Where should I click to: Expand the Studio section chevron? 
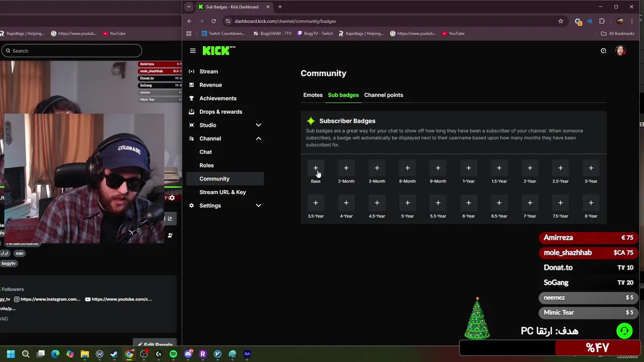[259, 125]
